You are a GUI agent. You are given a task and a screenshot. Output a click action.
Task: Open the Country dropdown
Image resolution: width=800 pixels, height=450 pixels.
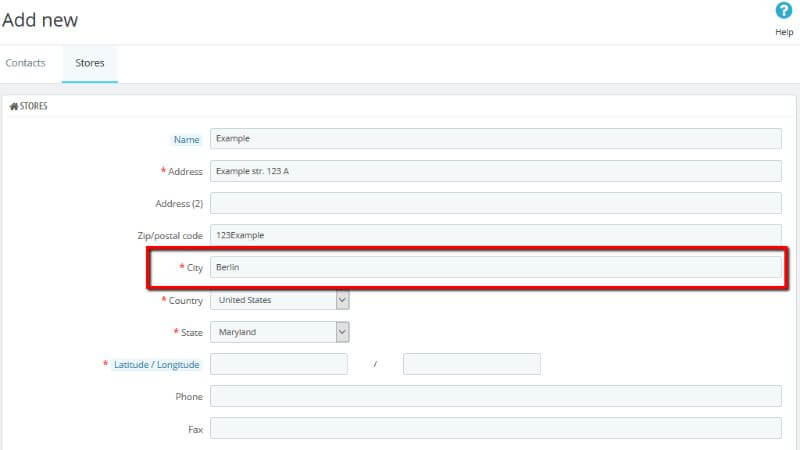(x=279, y=300)
